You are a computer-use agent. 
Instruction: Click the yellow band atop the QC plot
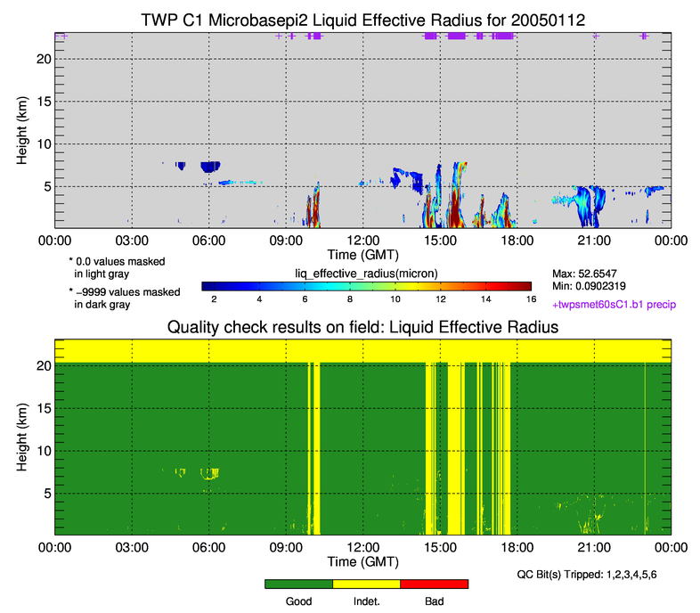[x=362, y=350]
